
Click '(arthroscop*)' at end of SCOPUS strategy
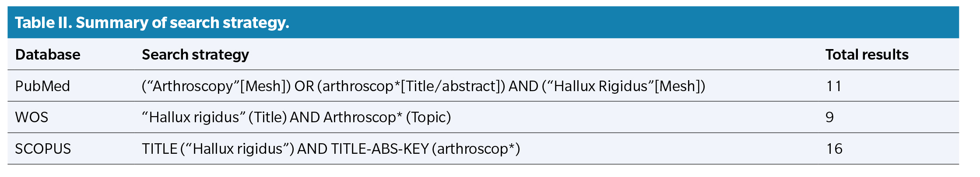coord(476,149)
